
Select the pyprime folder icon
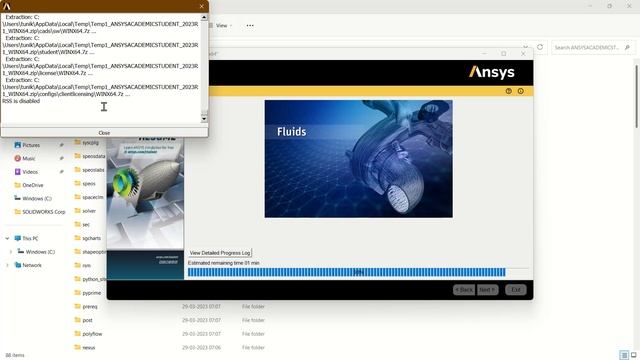click(78, 293)
